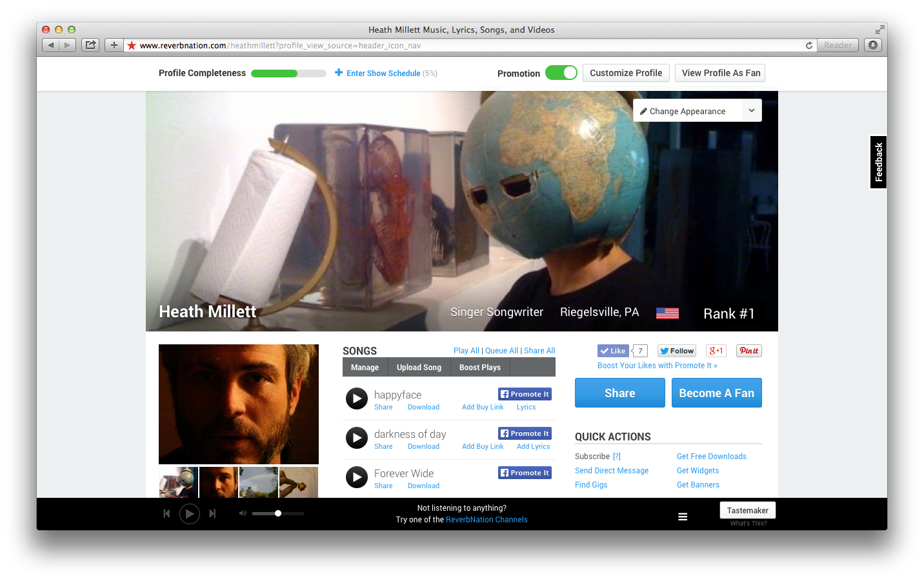This screenshot has width=924, height=581.
Task: Click Promote It for Forever Wide
Action: (x=525, y=473)
